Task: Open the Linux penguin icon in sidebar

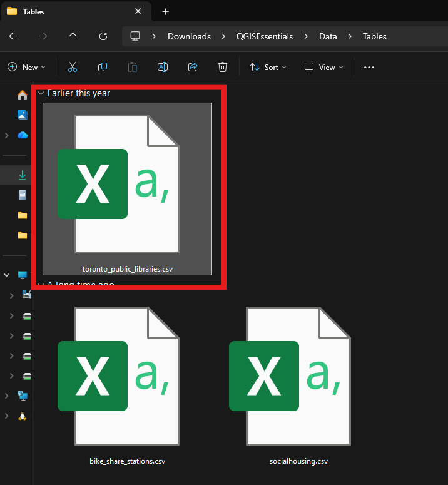Action: (23, 416)
